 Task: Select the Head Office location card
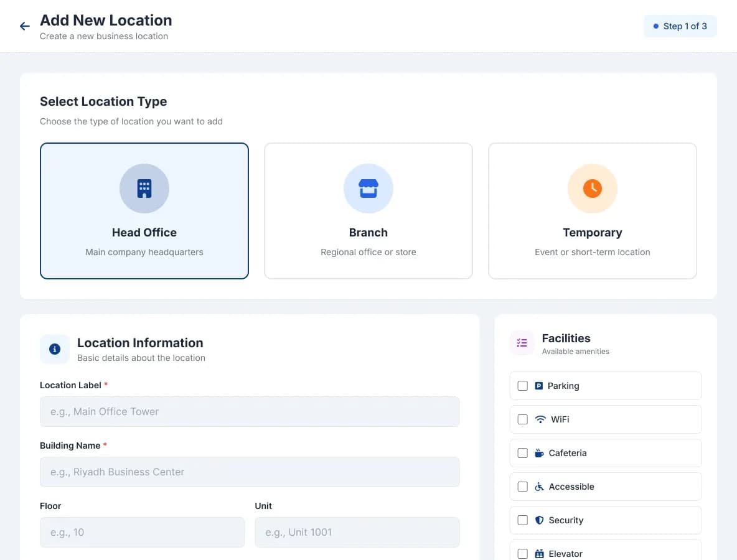(x=144, y=211)
